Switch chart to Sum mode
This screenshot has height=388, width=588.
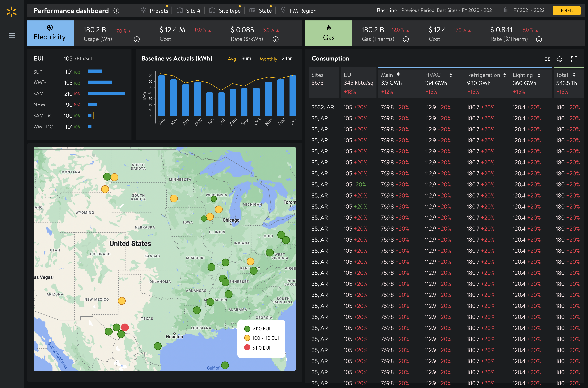coord(246,58)
